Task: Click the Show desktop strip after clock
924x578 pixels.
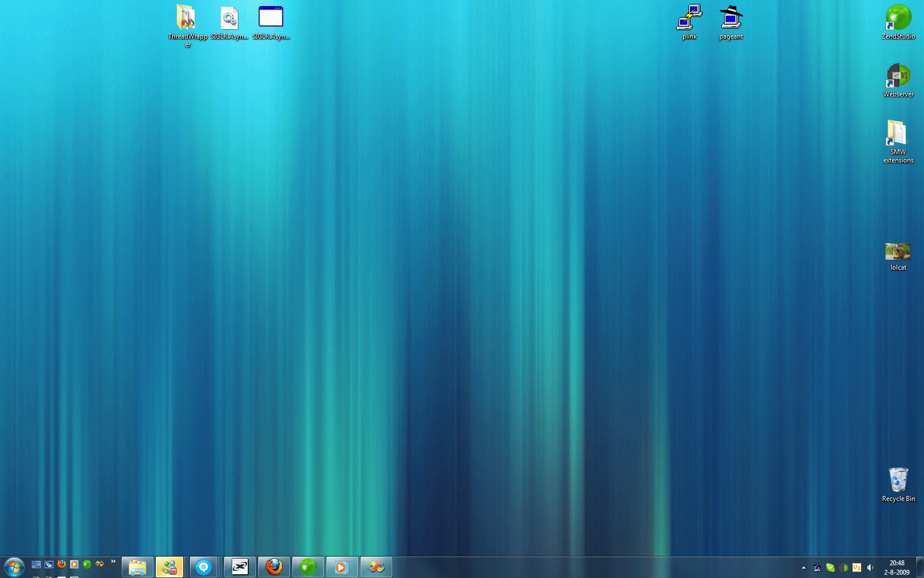Action: point(920,568)
